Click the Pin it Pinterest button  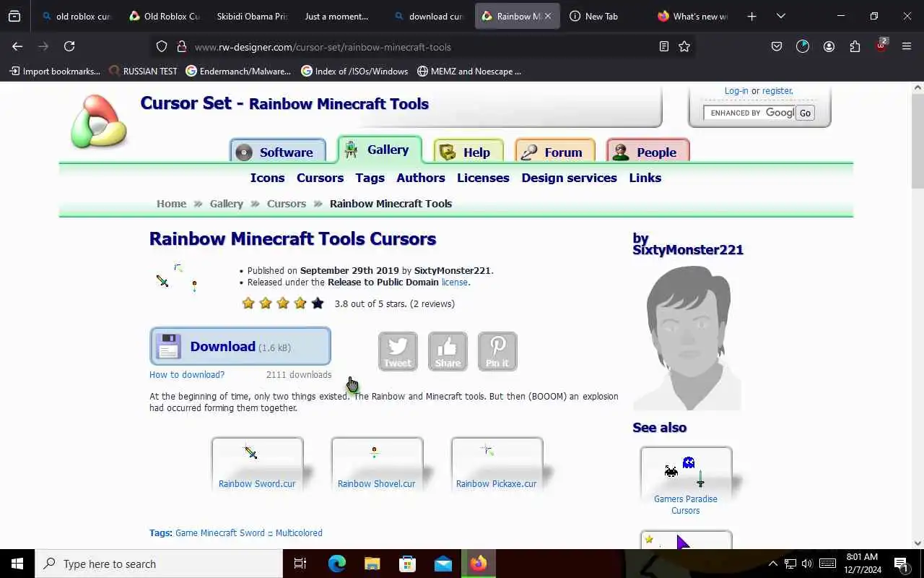[x=497, y=351]
